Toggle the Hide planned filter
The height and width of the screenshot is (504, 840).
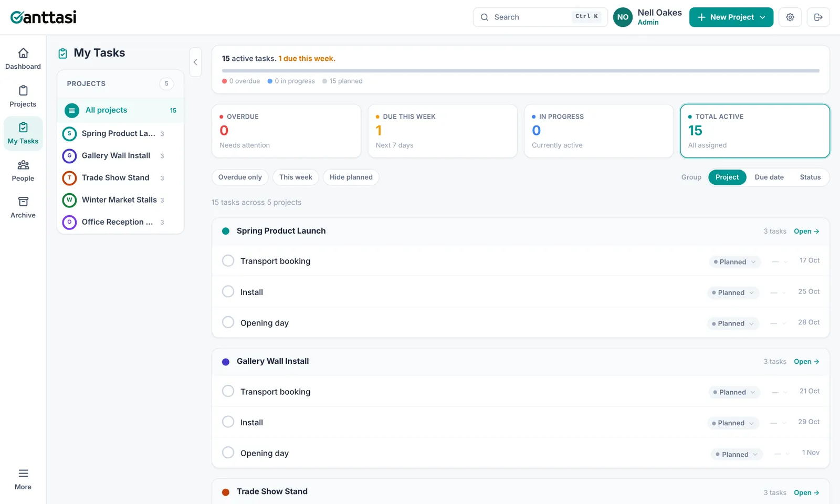351,177
